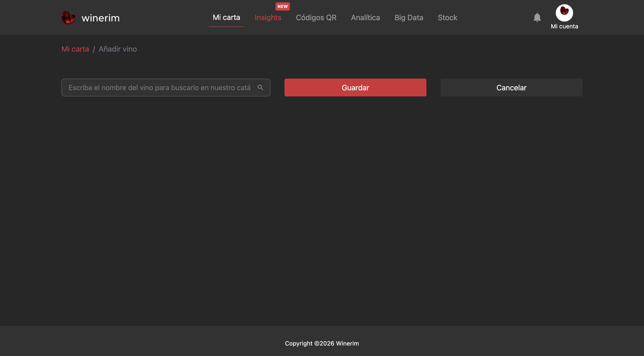This screenshot has height=356, width=644.
Task: Select the Big Data tab
Action: pyautogui.click(x=409, y=18)
